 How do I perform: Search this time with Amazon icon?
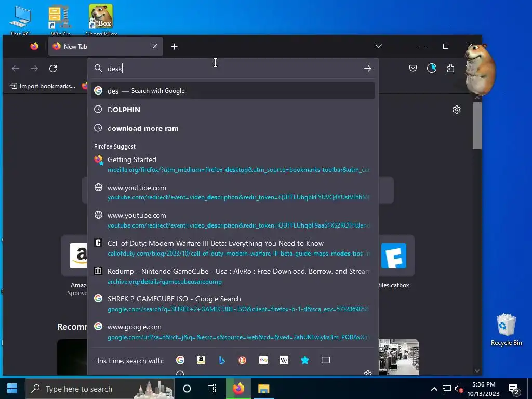pyautogui.click(x=201, y=361)
